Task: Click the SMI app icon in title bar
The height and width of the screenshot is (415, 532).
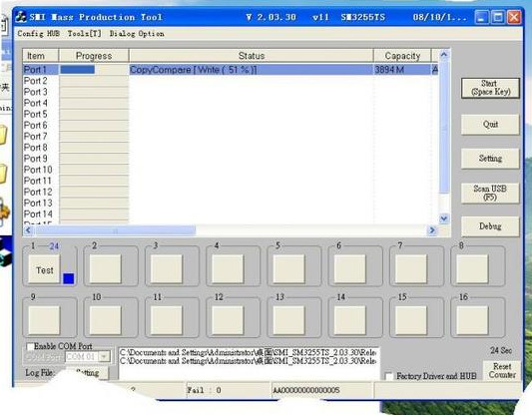Action: [21, 17]
